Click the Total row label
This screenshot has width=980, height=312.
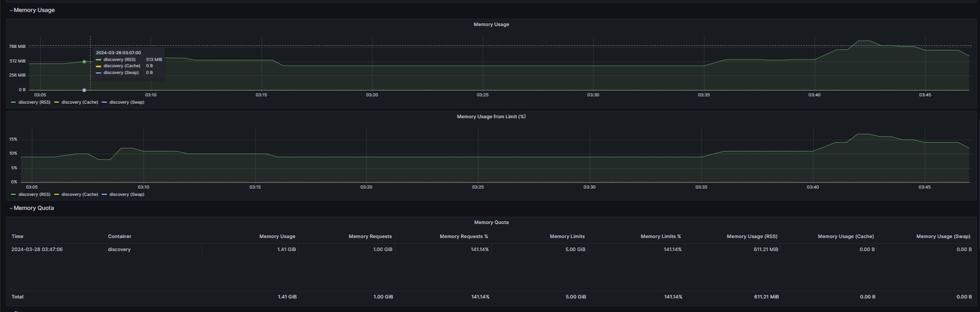click(18, 297)
